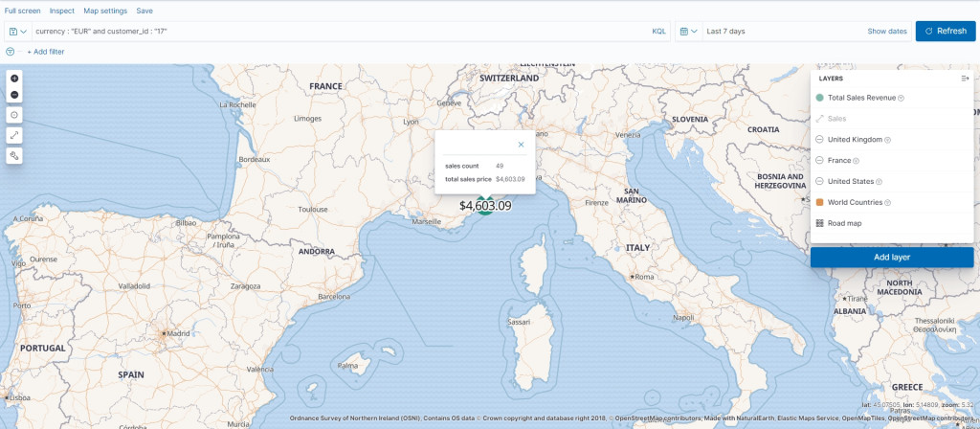Click the Last 7 days time range

[725, 32]
